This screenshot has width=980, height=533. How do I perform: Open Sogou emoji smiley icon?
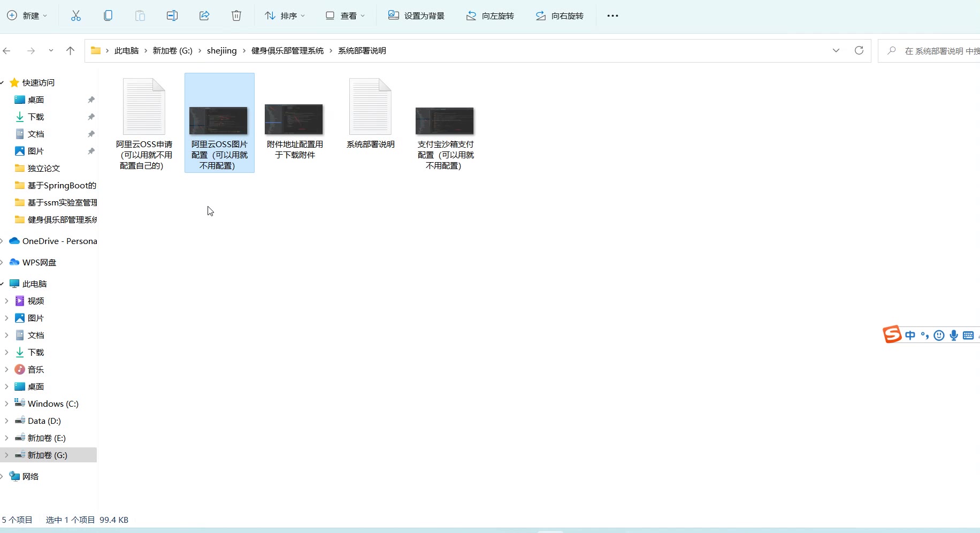[x=939, y=336]
